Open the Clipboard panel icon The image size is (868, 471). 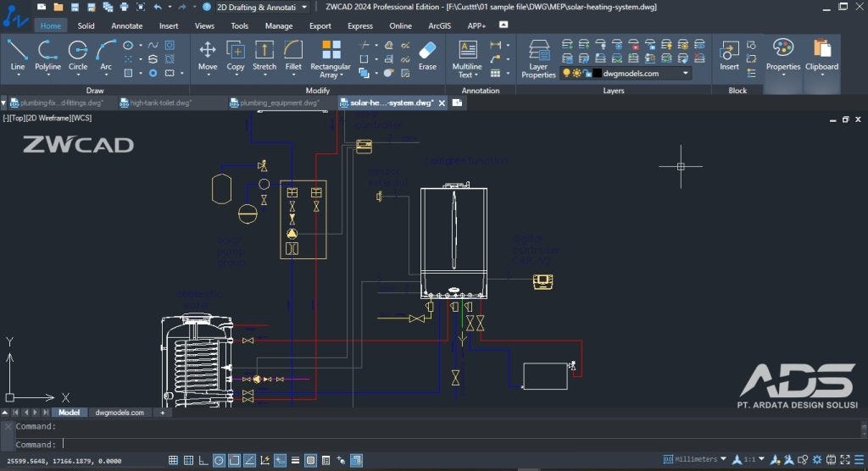pos(822,48)
